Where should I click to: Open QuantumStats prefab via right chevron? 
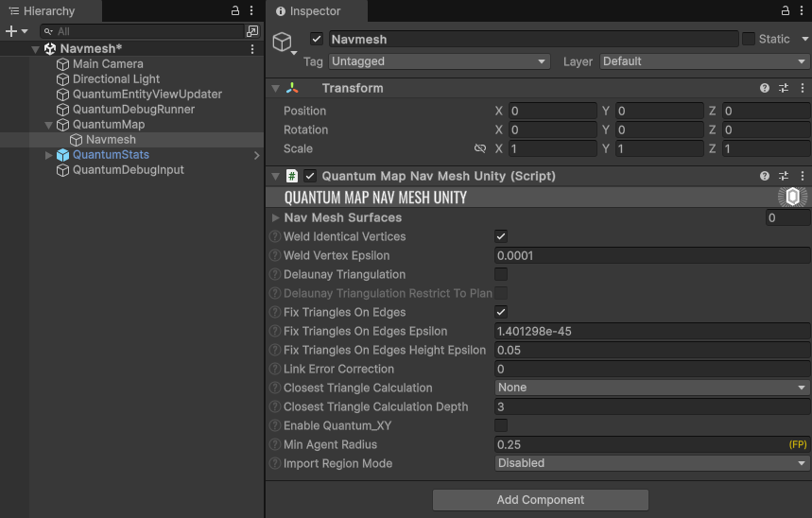pyautogui.click(x=257, y=155)
